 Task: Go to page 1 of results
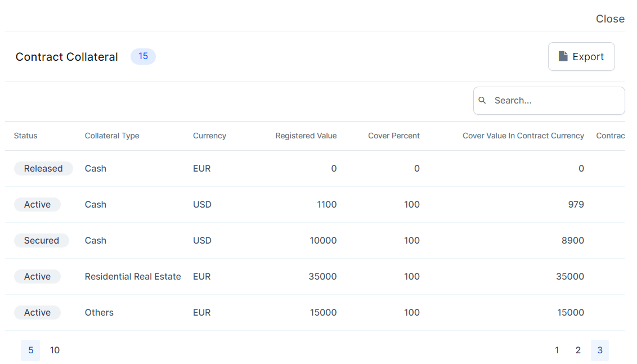[557, 350]
